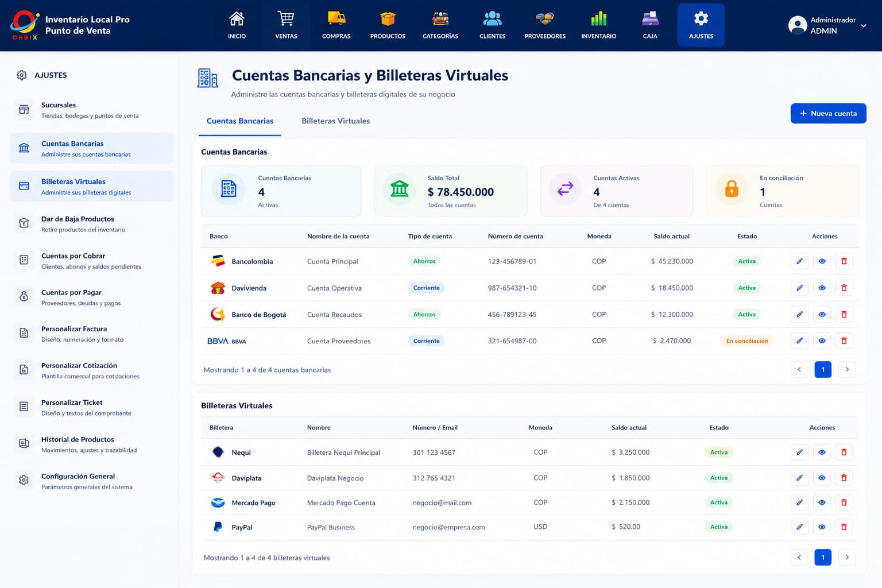Go to previous page of virtual wallets

coord(799,557)
